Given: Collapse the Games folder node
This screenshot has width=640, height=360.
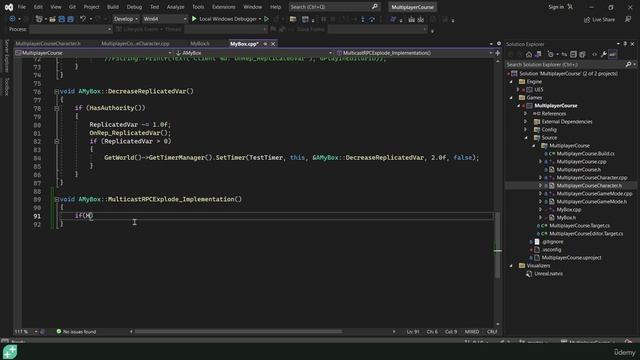Looking at the screenshot, I should [511, 98].
